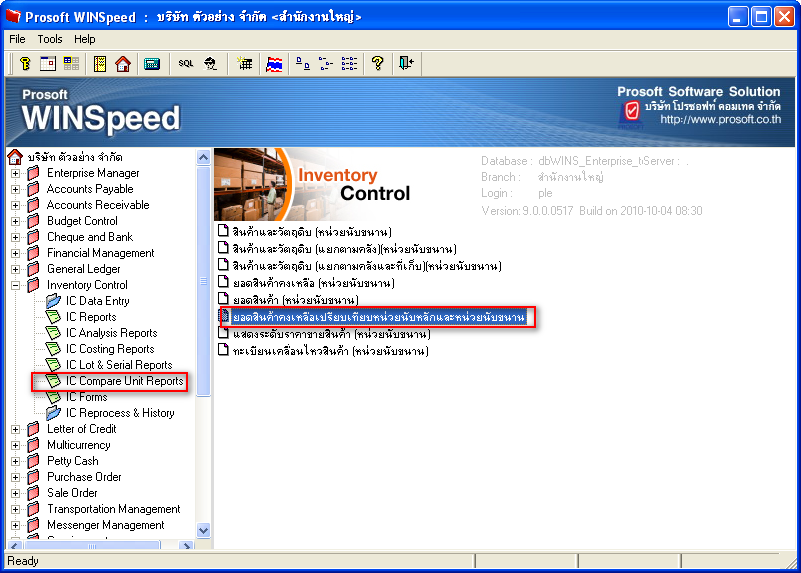Expand the Enterprise Manager tree node

[15, 174]
